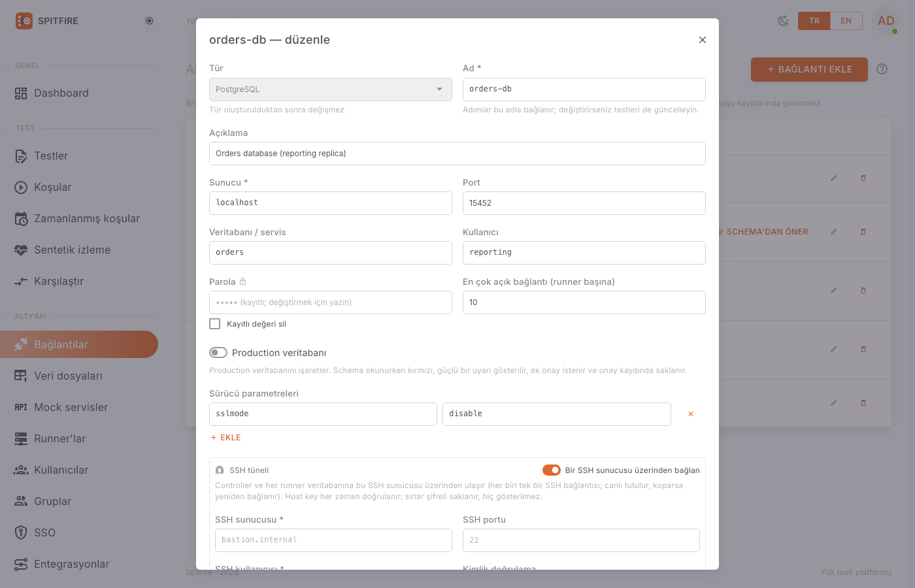Click the Parola password field
The height and width of the screenshot is (588, 915).
(331, 302)
